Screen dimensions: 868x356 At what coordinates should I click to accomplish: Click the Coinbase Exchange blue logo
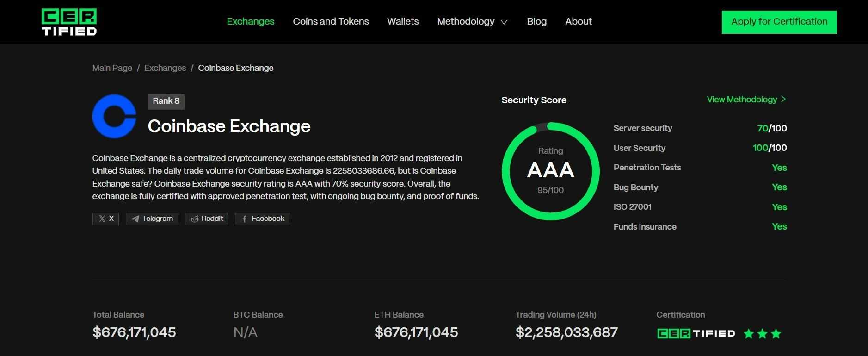(x=114, y=116)
